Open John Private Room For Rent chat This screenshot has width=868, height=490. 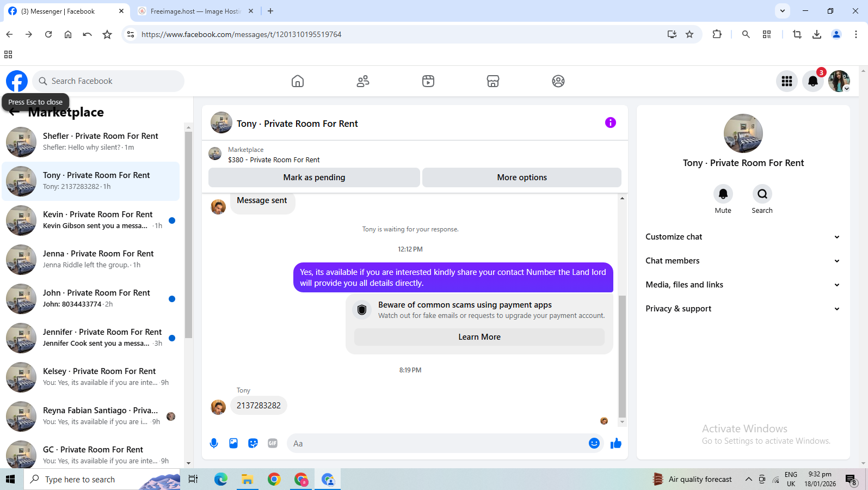(x=91, y=298)
